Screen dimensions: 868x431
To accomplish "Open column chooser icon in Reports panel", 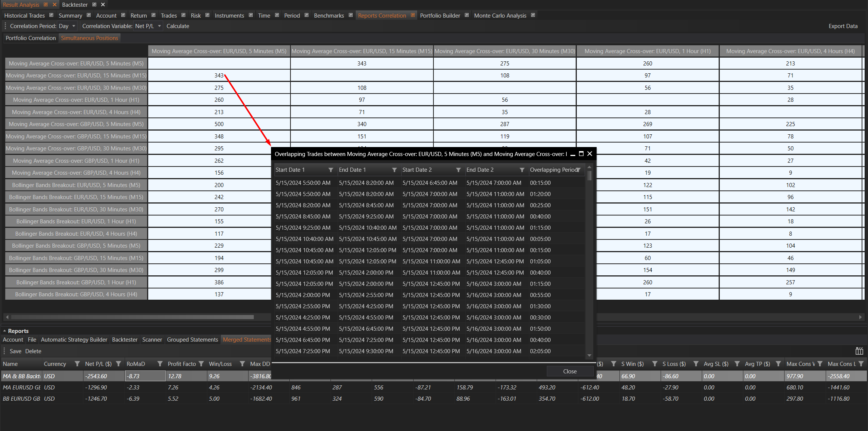I will tap(859, 351).
